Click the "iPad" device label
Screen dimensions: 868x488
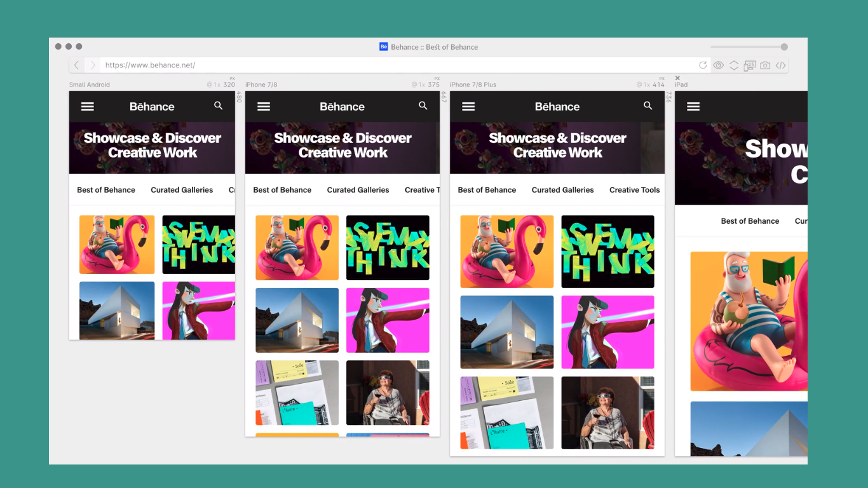click(681, 85)
